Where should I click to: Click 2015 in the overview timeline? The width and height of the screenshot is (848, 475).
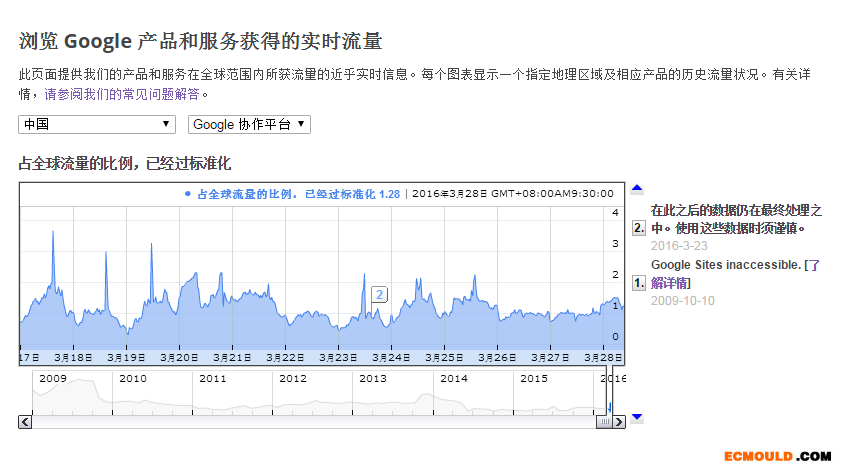[x=534, y=379]
